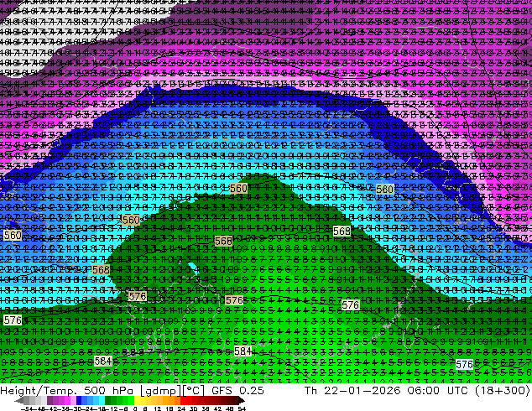Click the "GFS 0.25" model label

[x=237, y=391]
